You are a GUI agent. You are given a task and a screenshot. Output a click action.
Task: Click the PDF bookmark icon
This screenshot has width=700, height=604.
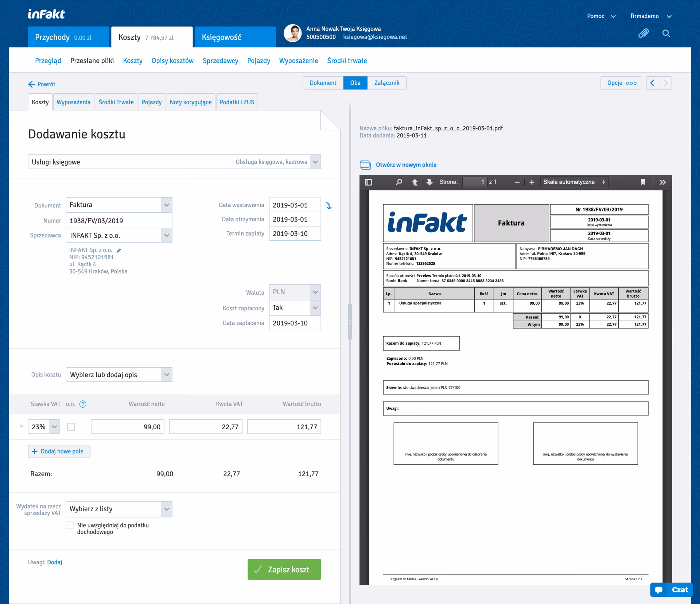pos(643,182)
